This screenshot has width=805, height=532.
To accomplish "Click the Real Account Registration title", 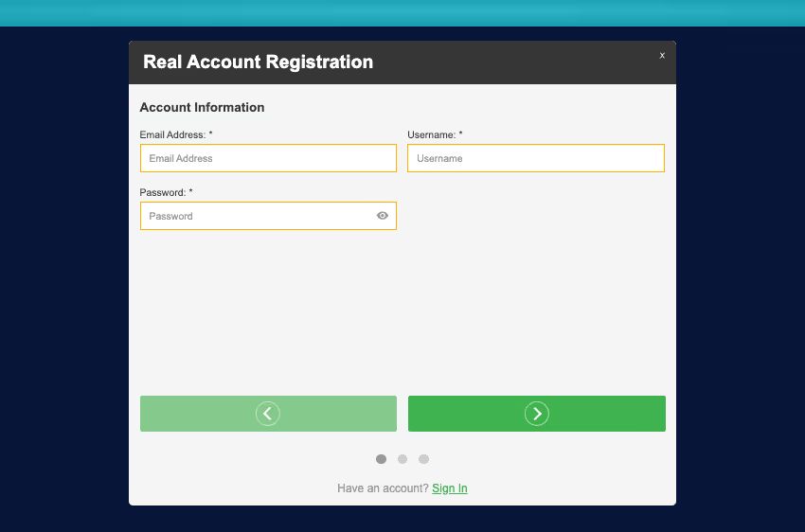I will (259, 62).
